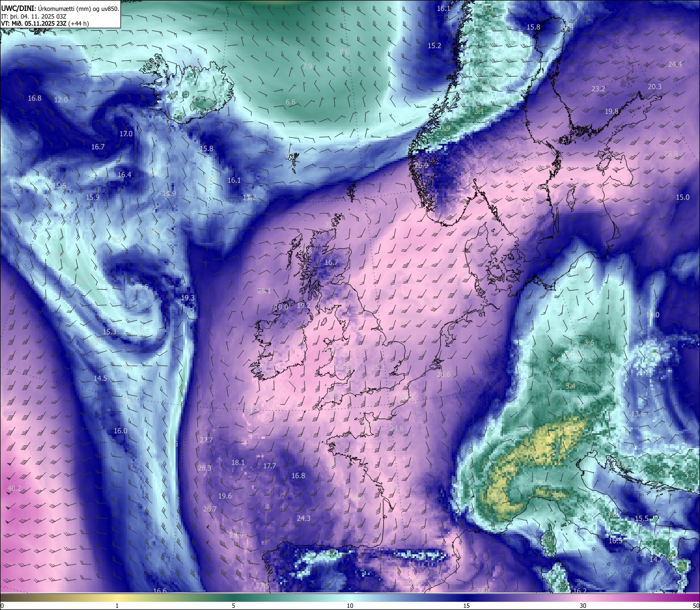Click the 15.0 value at right edge
The height and width of the screenshot is (610, 700).
pyautogui.click(x=682, y=197)
